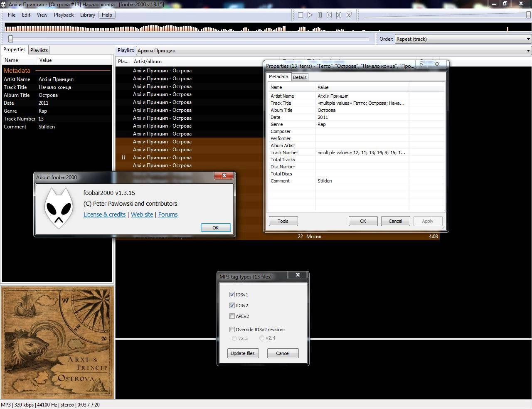This screenshot has height=409, width=532.
Task: Select the v2.3 radio button
Action: coord(234,338)
